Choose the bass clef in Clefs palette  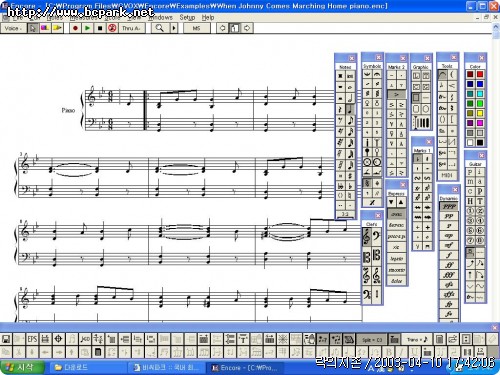click(377, 236)
